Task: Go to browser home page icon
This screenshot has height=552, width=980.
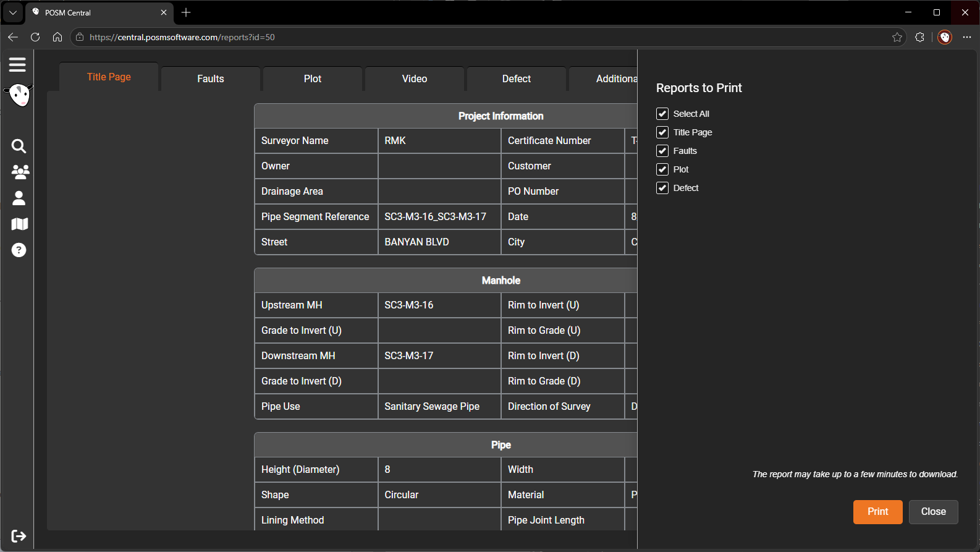Action: 57,37
